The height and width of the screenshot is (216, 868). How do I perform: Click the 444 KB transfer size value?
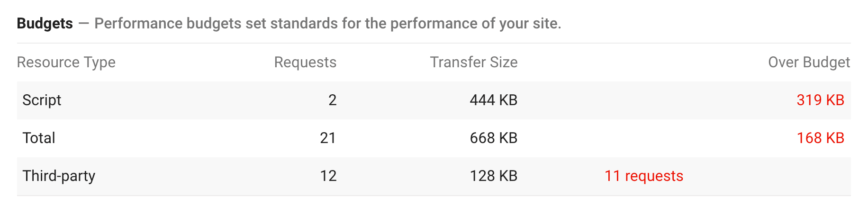coord(493,100)
